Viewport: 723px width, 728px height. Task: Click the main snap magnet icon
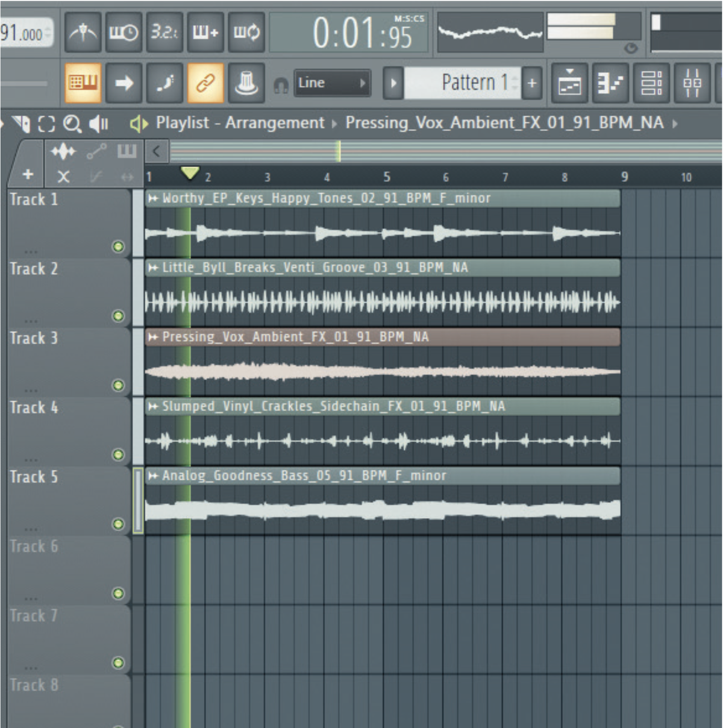[281, 85]
